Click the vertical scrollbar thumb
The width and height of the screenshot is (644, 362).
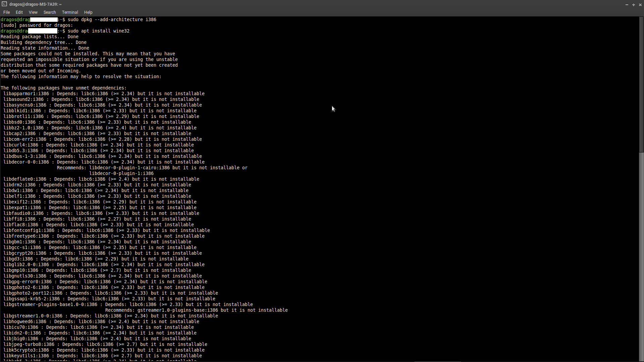point(641,84)
